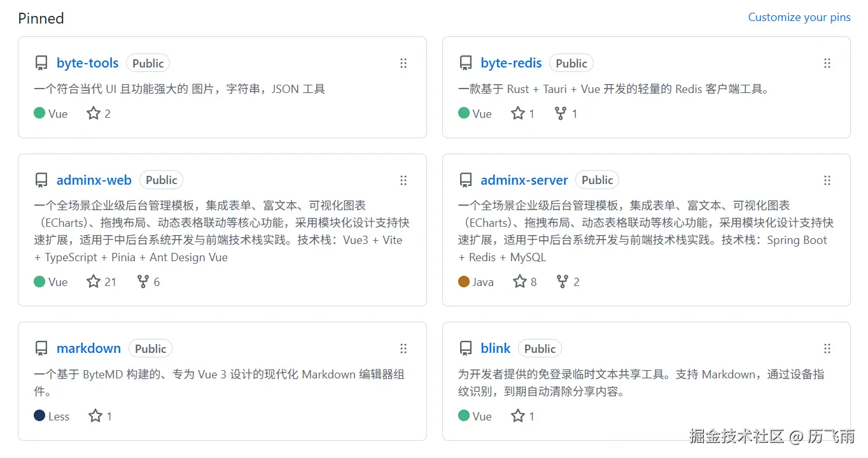Click the repository book icon beside byte-tools
Image resolution: width=868 pixels, height=458 pixels.
click(41, 62)
